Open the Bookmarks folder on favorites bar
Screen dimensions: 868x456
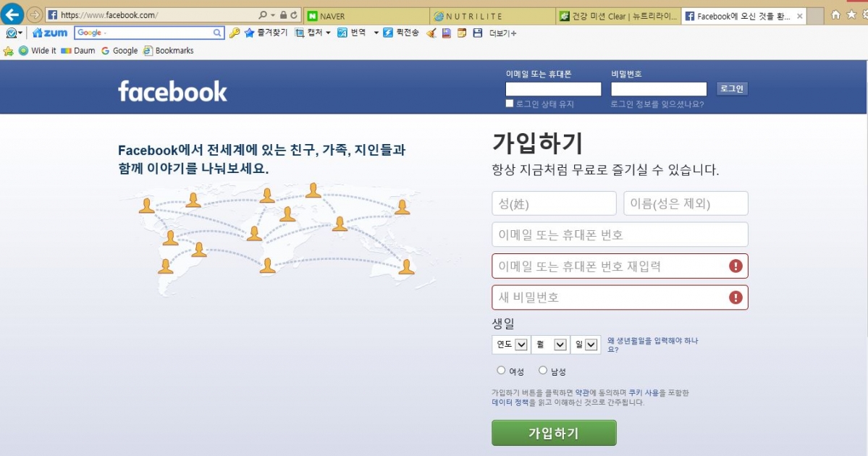point(168,51)
